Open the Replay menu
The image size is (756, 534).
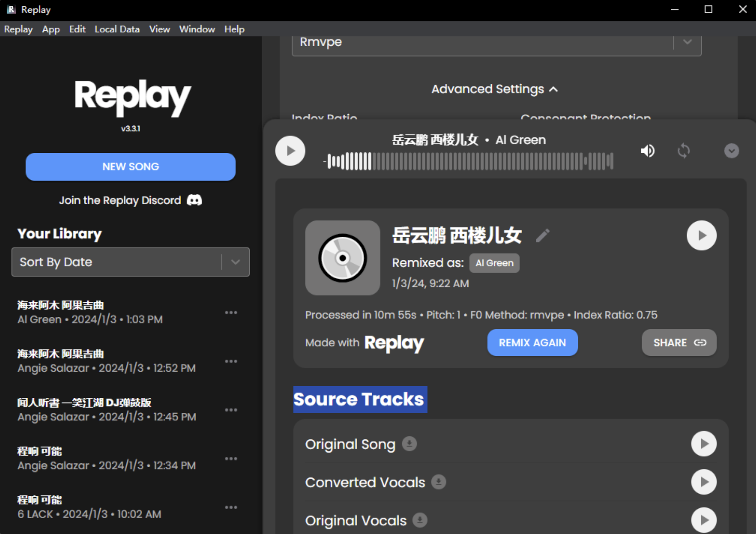click(18, 29)
